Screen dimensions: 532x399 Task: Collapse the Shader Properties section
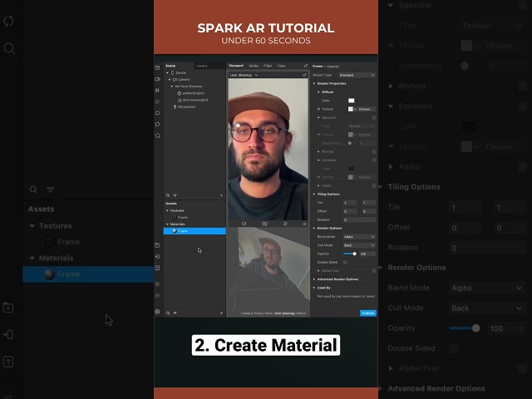click(x=314, y=83)
